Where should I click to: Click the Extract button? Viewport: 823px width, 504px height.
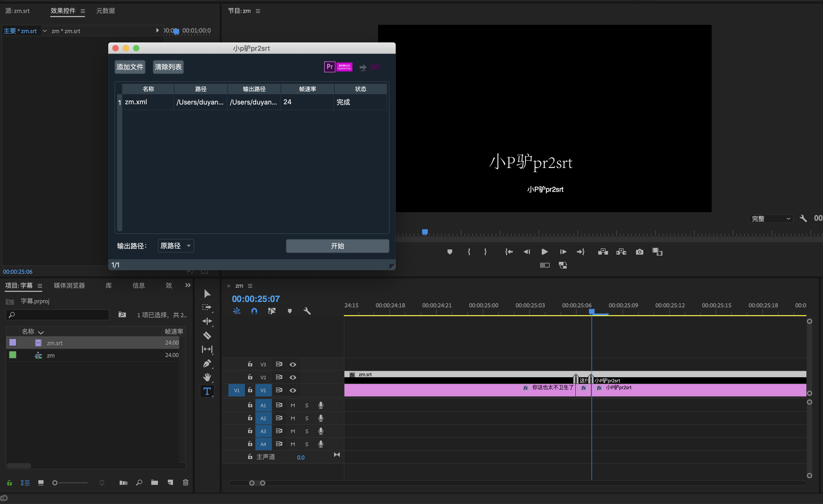coord(621,252)
